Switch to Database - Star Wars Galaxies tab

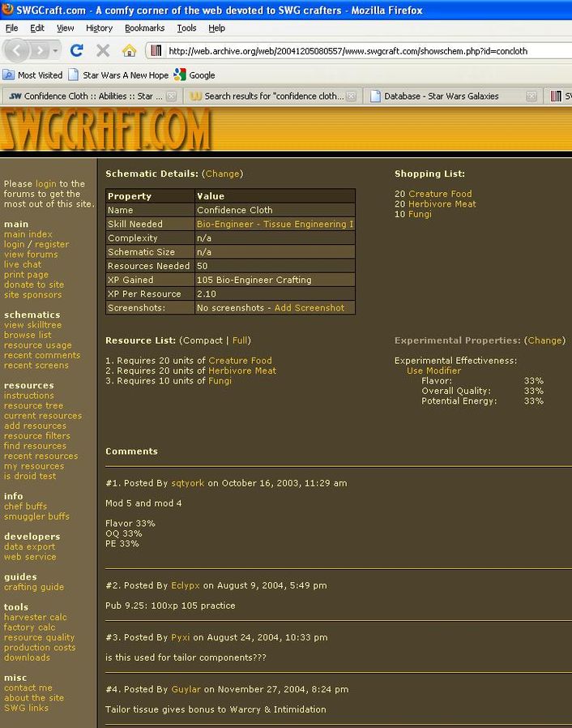click(441, 96)
